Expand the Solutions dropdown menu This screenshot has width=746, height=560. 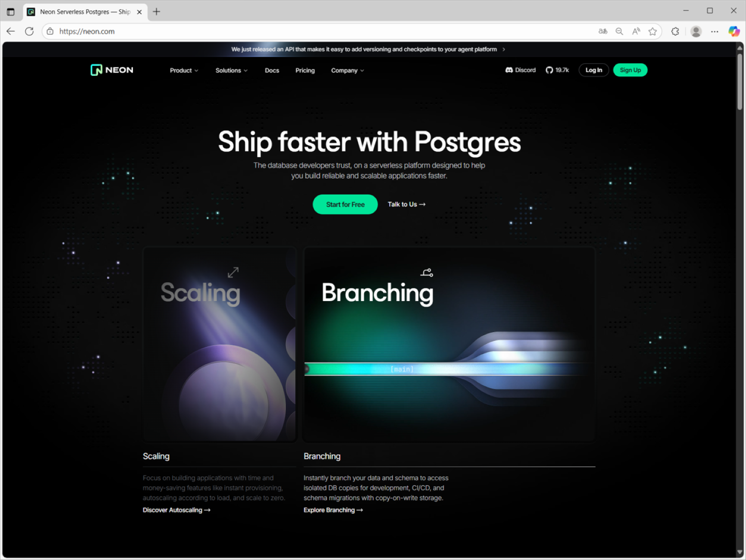tap(231, 71)
